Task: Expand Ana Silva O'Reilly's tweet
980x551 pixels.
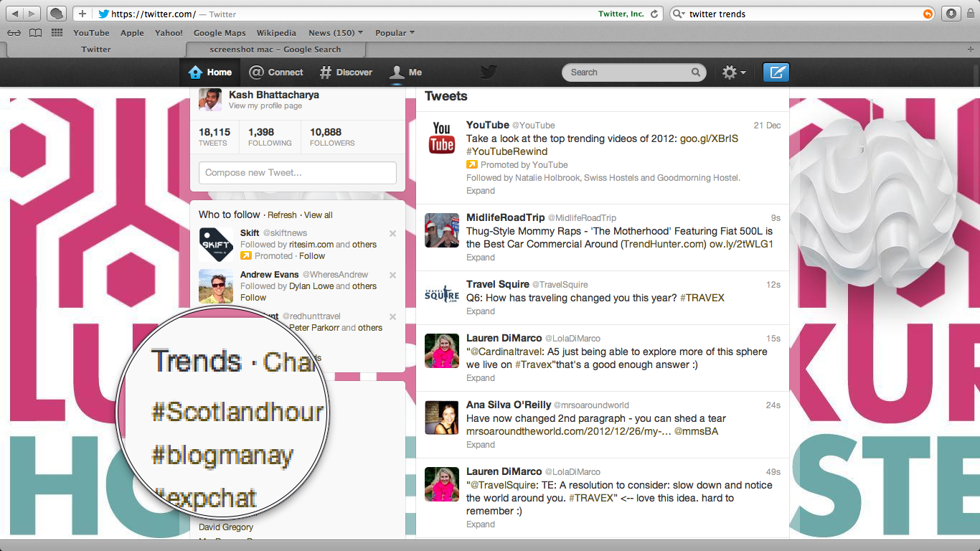Action: click(x=481, y=445)
